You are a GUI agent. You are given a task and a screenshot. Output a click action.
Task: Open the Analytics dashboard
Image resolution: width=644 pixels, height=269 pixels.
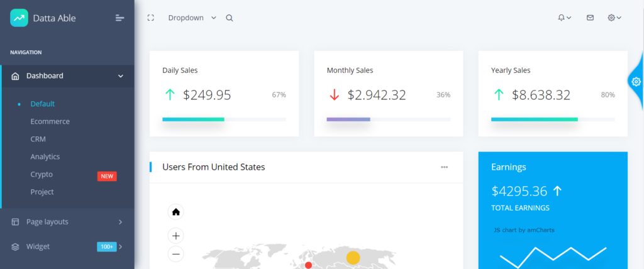[45, 157]
